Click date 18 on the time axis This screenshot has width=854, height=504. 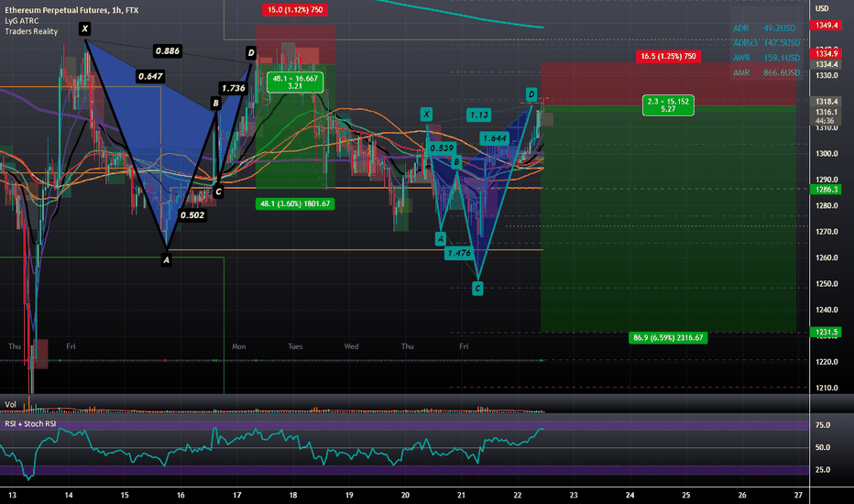(x=293, y=495)
